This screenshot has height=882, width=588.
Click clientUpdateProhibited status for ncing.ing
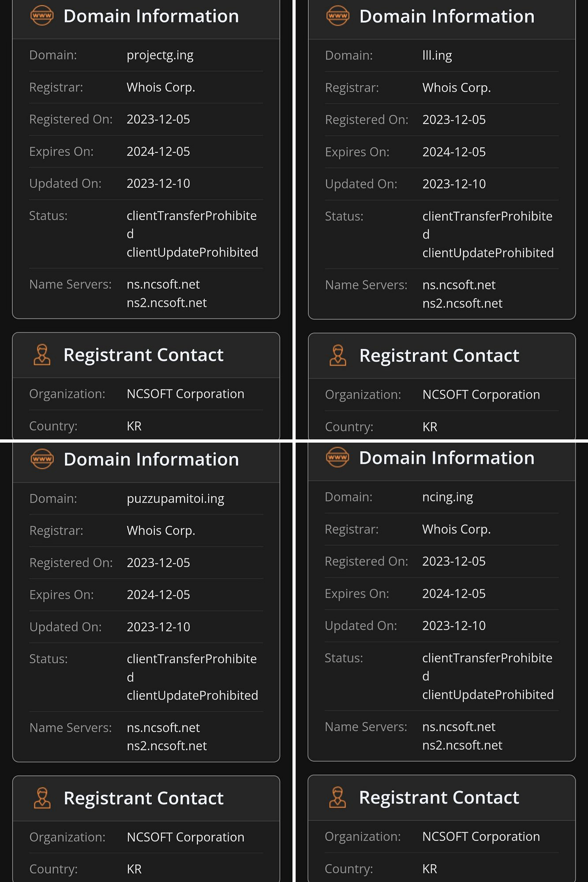(x=487, y=695)
